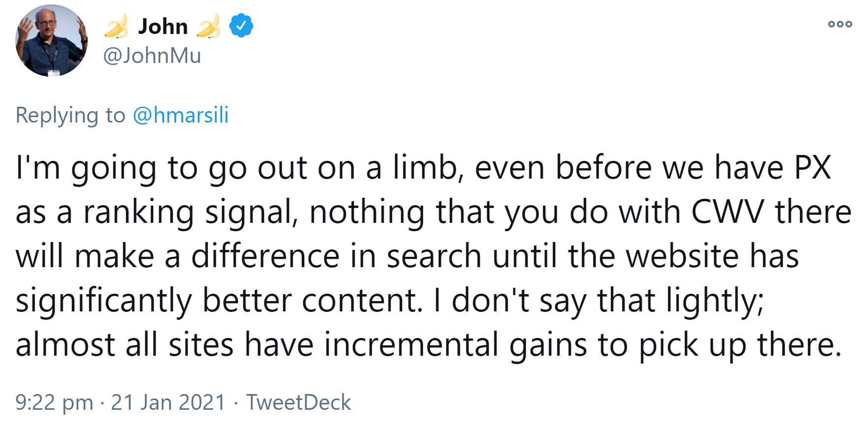Click the 9:22 pm timestamp

[x=54, y=402]
